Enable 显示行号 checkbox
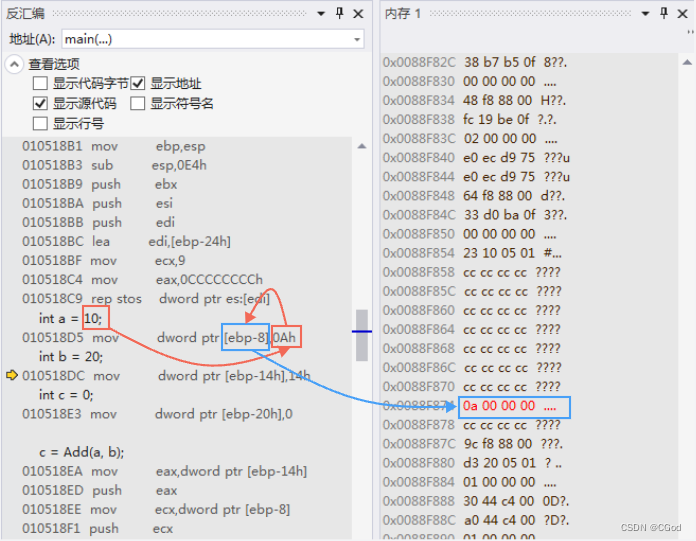 (x=40, y=123)
